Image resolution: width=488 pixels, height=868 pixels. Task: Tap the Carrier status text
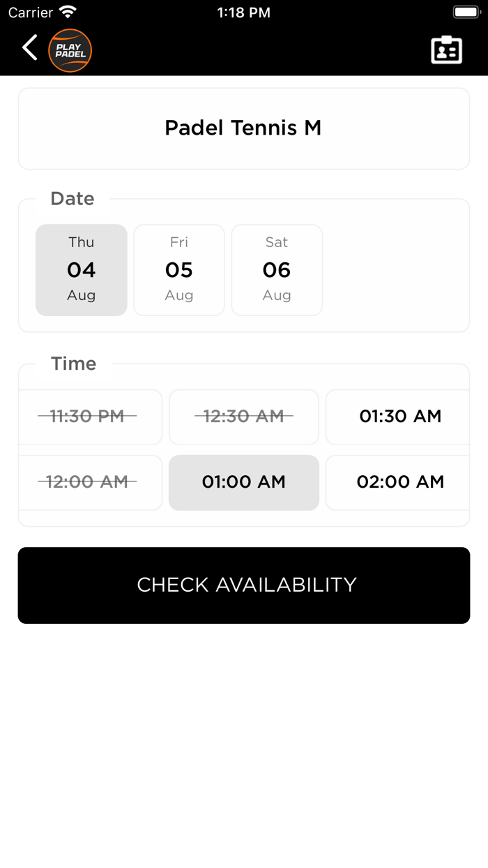31,13
